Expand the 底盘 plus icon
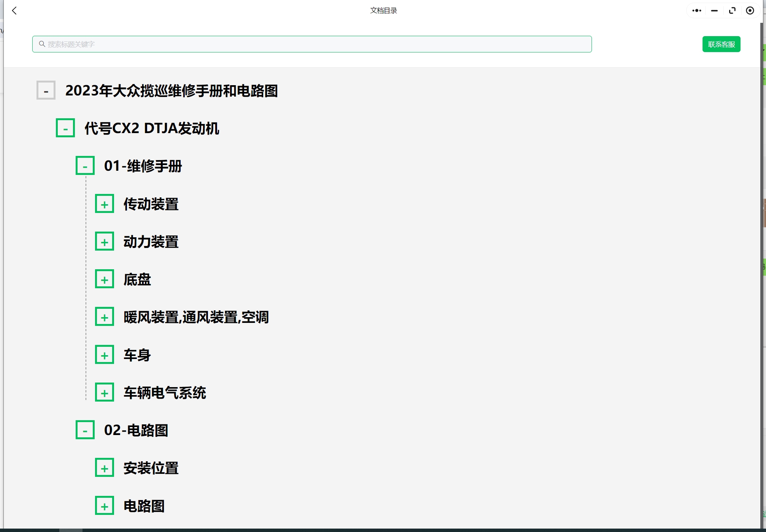Viewport: 766px width, 532px height. click(x=105, y=279)
